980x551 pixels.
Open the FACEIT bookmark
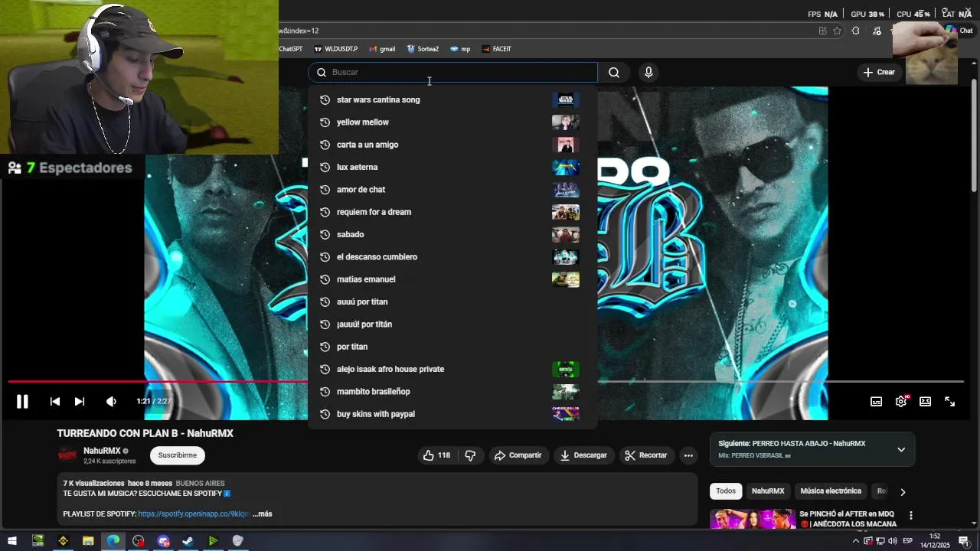pos(496,49)
